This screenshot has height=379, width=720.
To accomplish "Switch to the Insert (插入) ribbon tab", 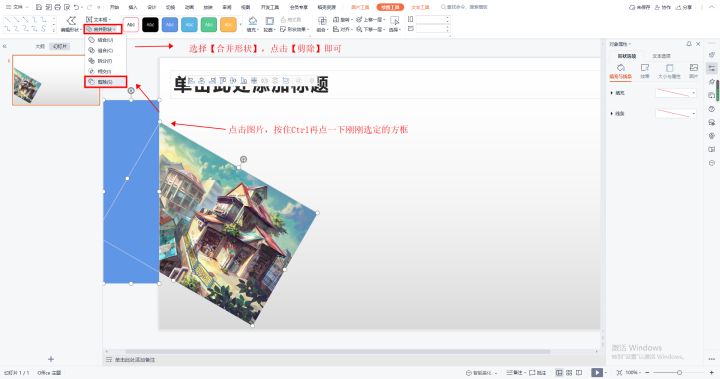I will click(133, 7).
